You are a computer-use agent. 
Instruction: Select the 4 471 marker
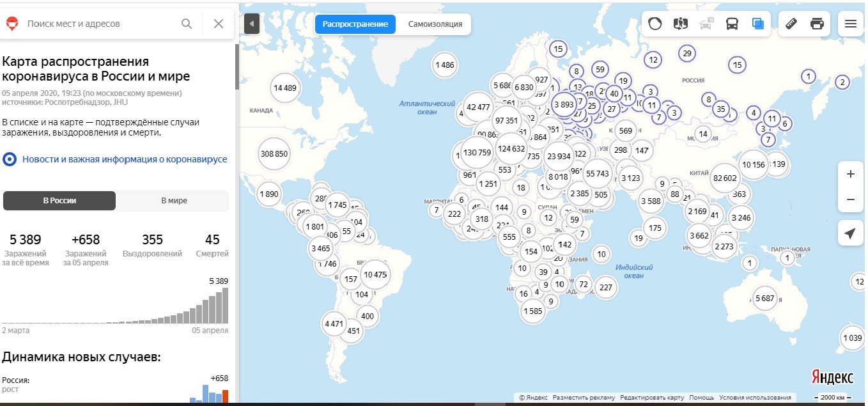coord(334,324)
